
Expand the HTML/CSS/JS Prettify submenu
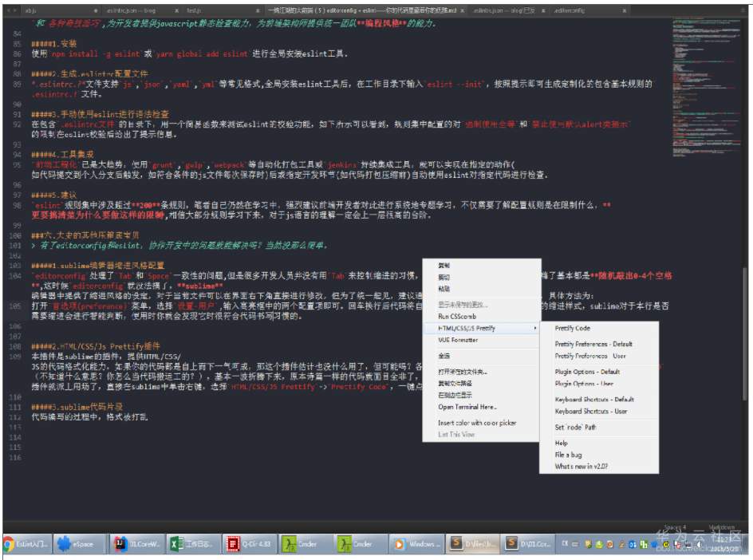pos(462,329)
